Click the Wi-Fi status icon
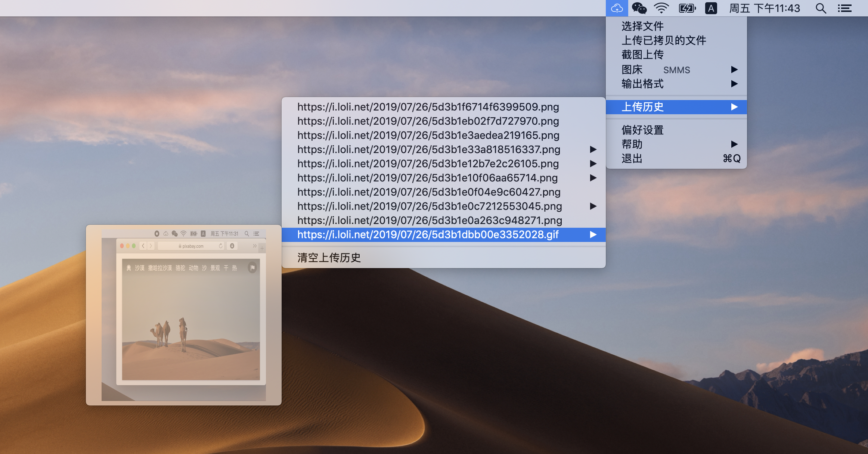The image size is (868, 454). (x=661, y=8)
